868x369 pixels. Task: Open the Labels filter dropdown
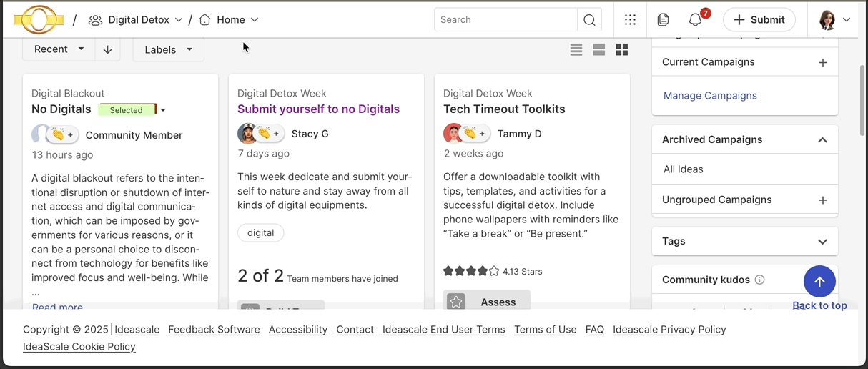(x=168, y=49)
